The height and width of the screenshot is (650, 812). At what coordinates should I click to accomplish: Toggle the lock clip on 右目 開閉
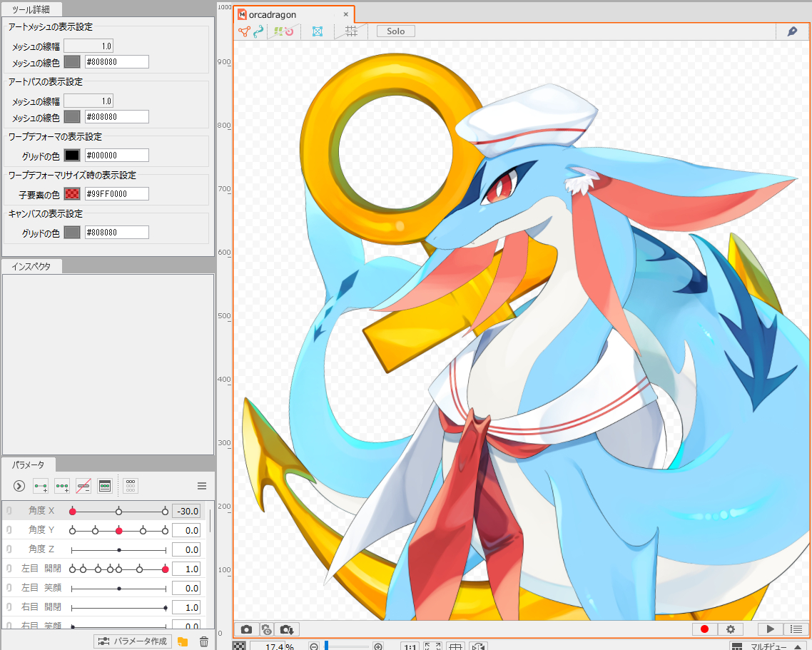click(9, 607)
